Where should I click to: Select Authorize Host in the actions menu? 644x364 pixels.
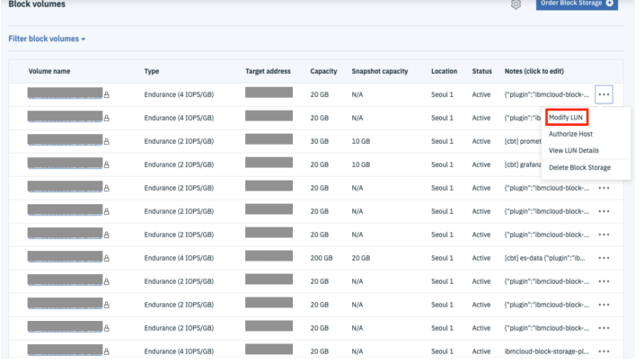click(x=570, y=134)
